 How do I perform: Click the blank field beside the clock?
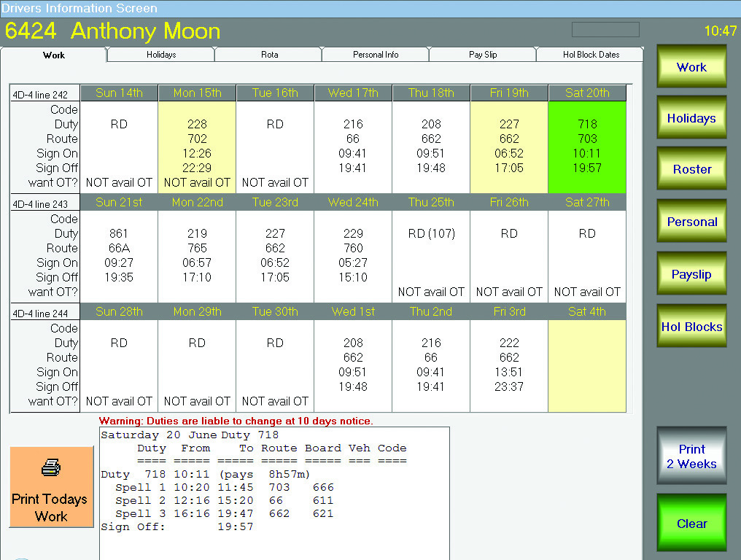click(605, 30)
